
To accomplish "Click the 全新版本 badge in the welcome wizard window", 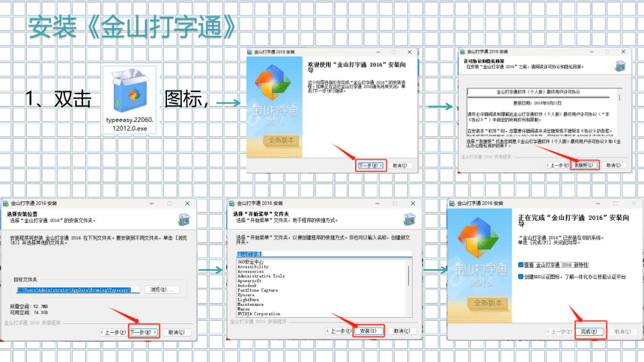I will [282, 141].
